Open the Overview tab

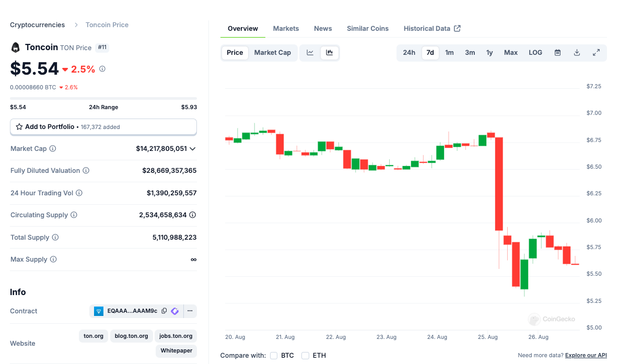[243, 28]
